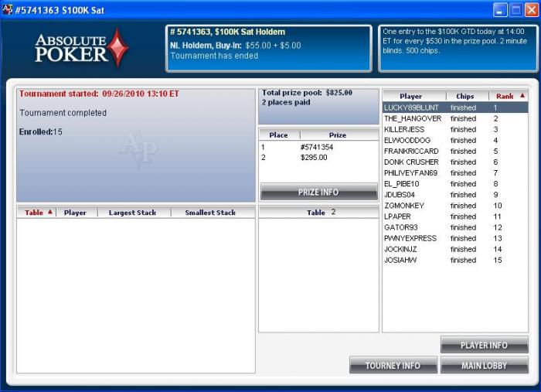This screenshot has width=541, height=392.
Task: Click Player header in tables list
Action: pyautogui.click(x=77, y=213)
